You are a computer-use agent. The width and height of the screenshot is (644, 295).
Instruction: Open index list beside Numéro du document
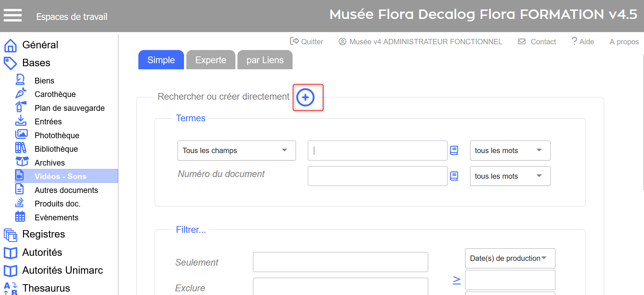[x=454, y=176]
